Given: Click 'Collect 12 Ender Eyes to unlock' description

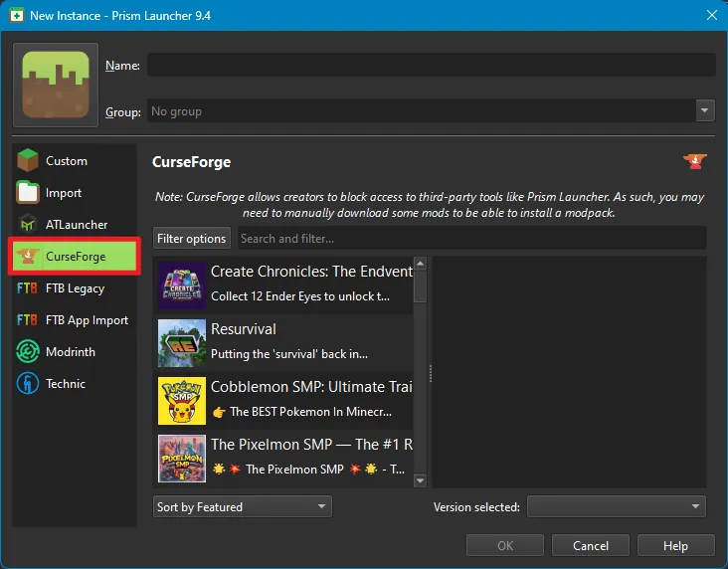Looking at the screenshot, I should click(x=300, y=296).
